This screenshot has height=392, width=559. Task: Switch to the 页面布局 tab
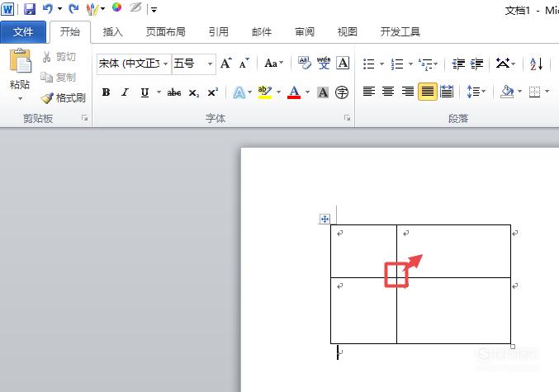tap(166, 32)
